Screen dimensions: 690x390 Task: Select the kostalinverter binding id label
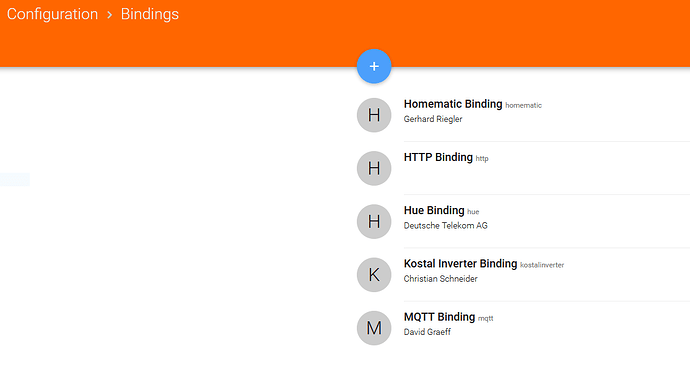pos(542,265)
